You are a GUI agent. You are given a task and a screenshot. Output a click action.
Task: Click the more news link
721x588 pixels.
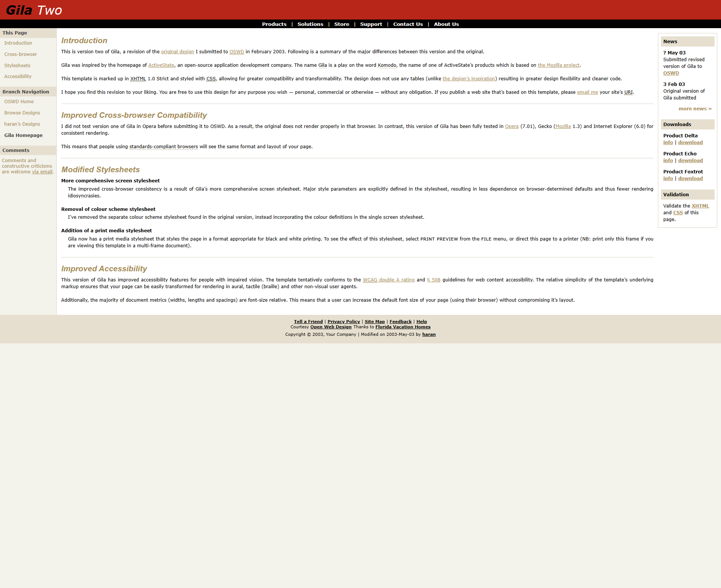(x=695, y=109)
